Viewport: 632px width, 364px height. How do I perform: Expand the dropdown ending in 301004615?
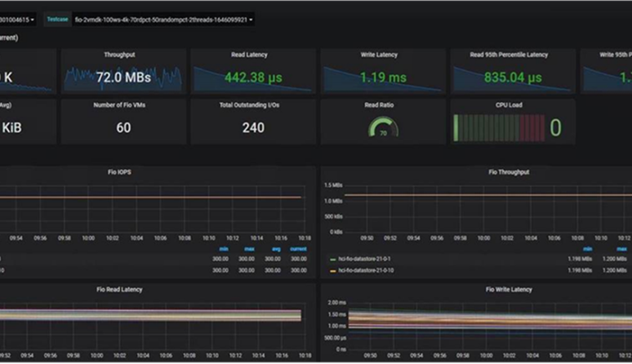click(x=16, y=19)
